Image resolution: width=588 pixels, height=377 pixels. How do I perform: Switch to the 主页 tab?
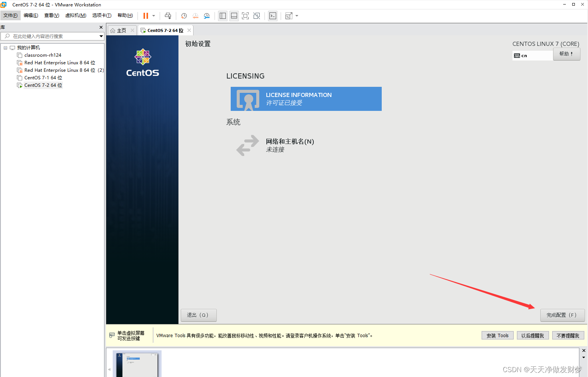(x=121, y=30)
